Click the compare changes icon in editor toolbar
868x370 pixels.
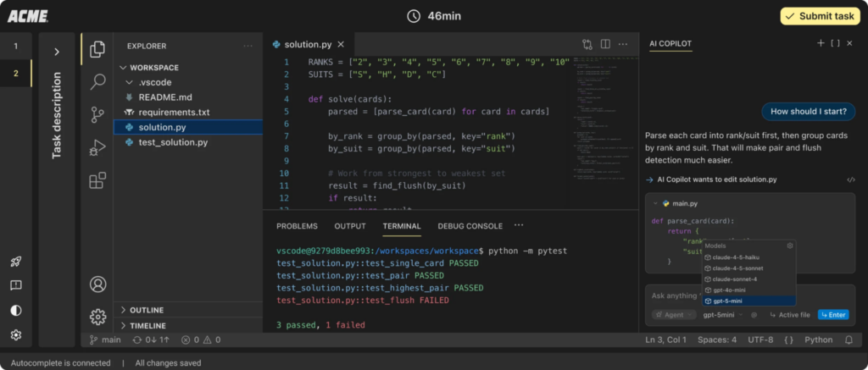tap(587, 44)
